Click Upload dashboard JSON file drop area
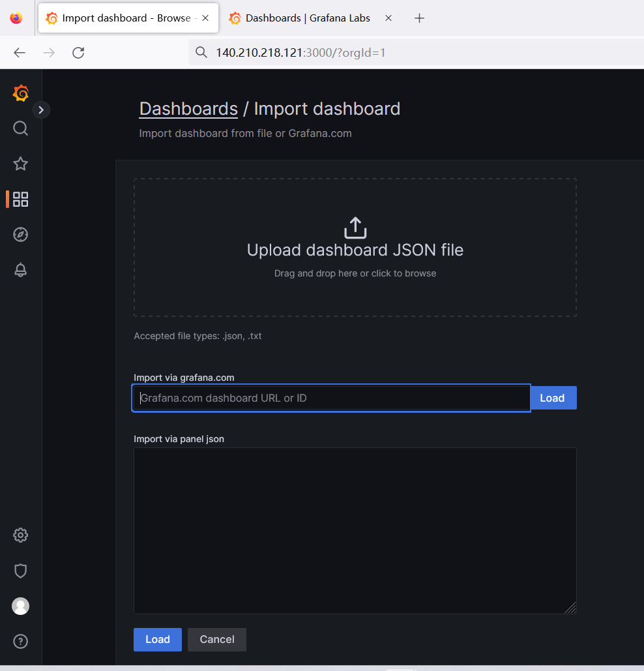The image size is (644, 671). (355, 248)
